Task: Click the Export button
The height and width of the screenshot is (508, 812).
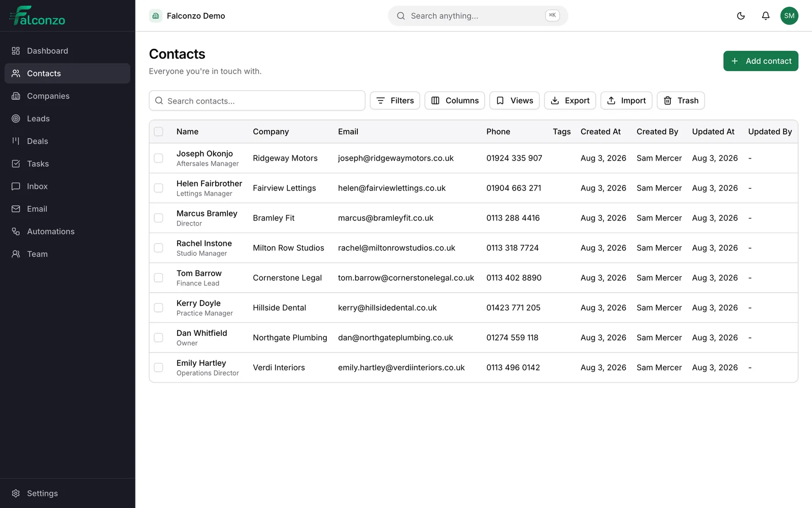Action: tap(570, 101)
